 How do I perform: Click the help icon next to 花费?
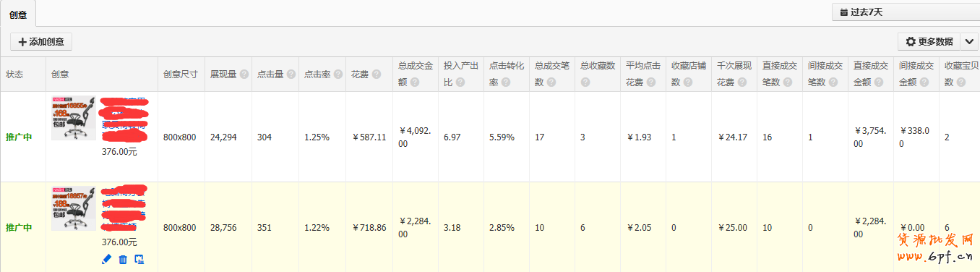coord(377,75)
